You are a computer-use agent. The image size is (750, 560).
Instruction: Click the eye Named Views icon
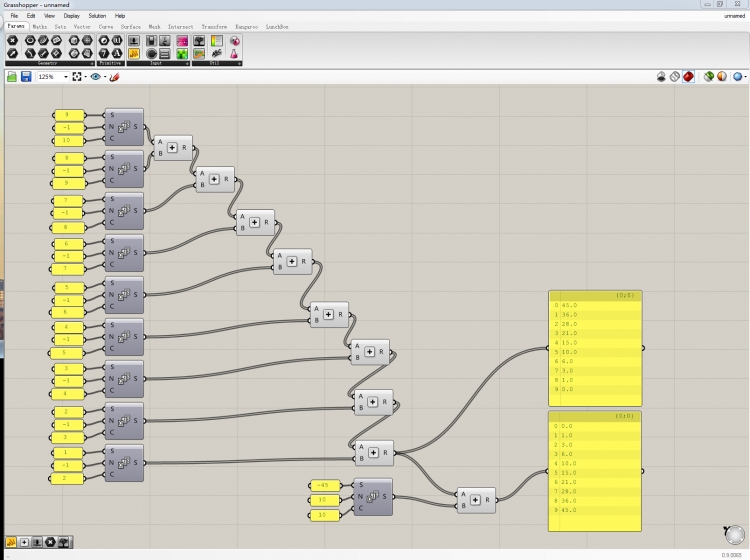pos(96,77)
